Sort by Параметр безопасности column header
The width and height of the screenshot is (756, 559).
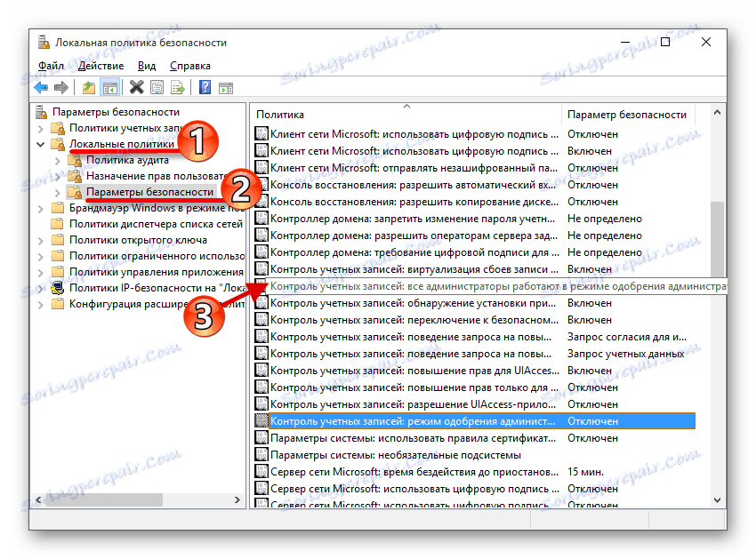coord(628,115)
